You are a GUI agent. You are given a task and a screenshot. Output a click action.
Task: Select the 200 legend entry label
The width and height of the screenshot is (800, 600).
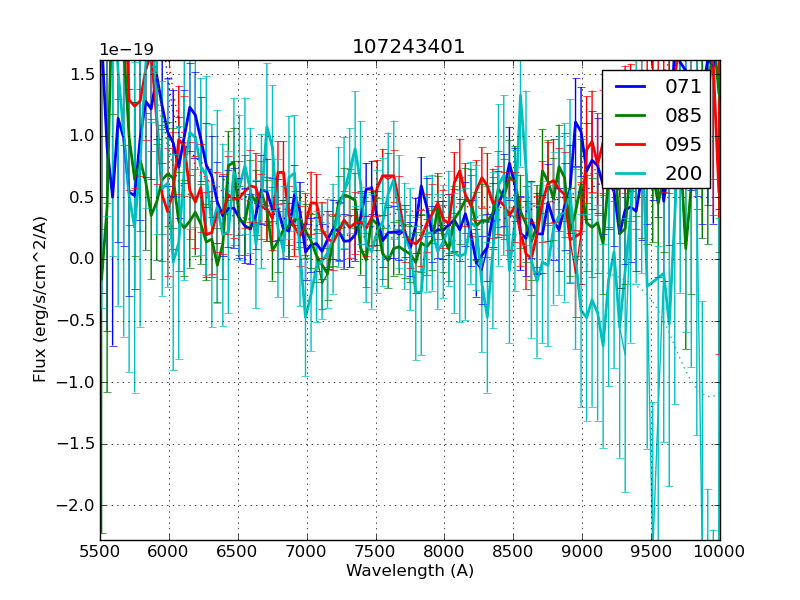tap(683, 173)
